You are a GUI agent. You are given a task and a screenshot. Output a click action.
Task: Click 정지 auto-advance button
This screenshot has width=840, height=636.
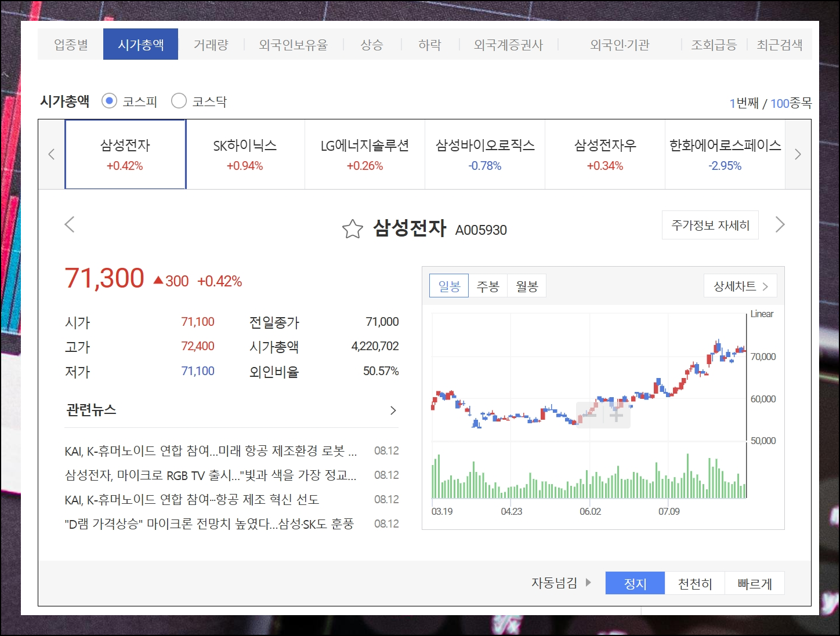(635, 583)
